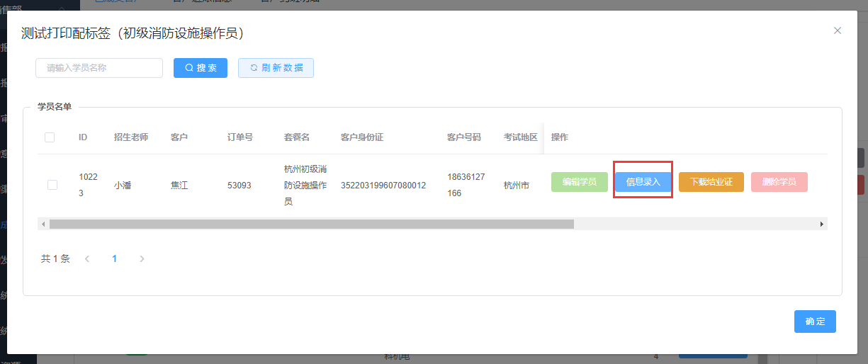The width and height of the screenshot is (868, 364).
Task: Select page 1 in pagination
Action: coord(115,259)
